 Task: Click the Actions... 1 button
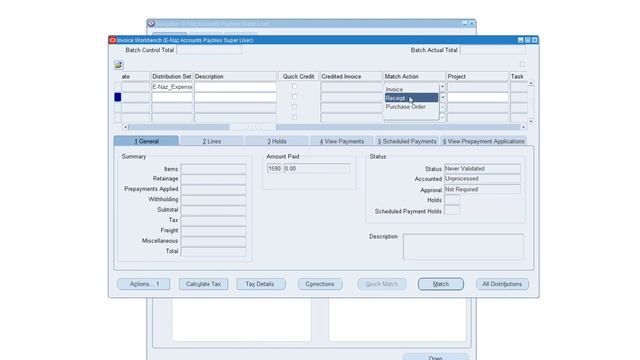[x=144, y=284]
